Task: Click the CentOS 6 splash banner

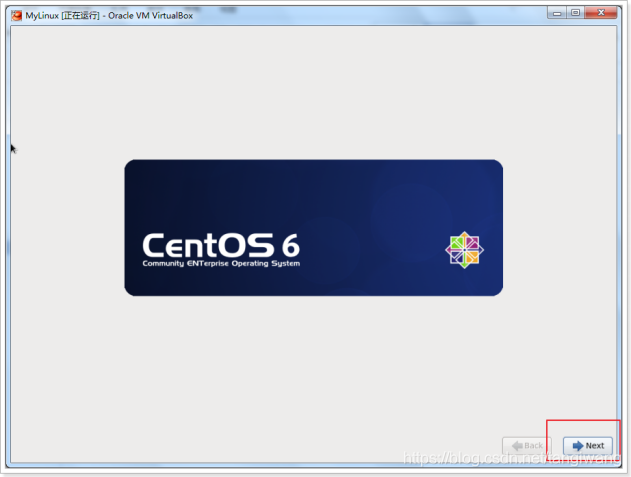Action: coord(313,228)
